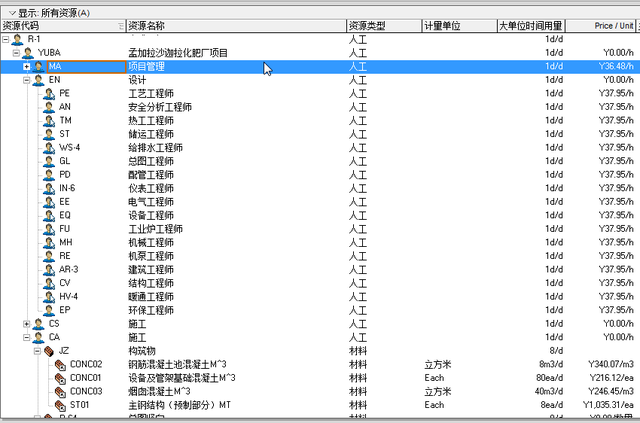
Task: Click the 立方米 unit cell for CONC02
Action: coord(438,365)
